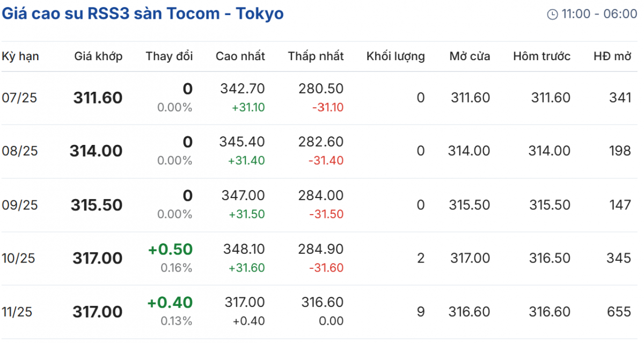
Task: Click the 311.60 matched price
Action: coord(98,98)
